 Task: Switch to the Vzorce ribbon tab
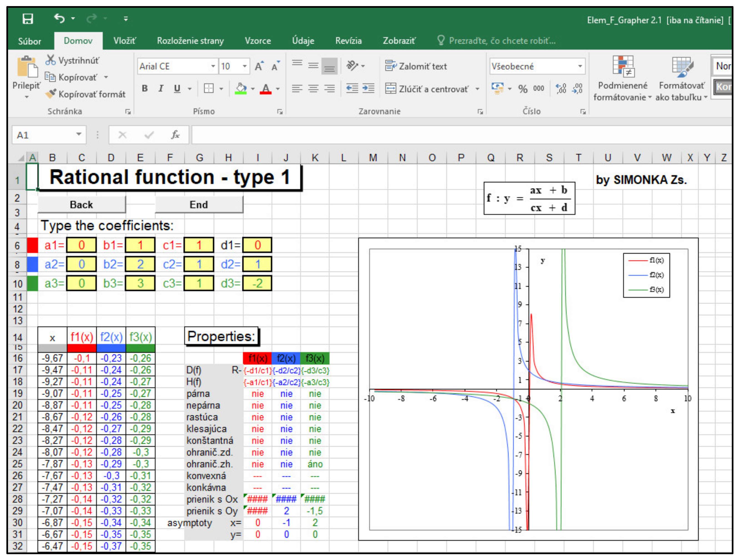pyautogui.click(x=258, y=41)
